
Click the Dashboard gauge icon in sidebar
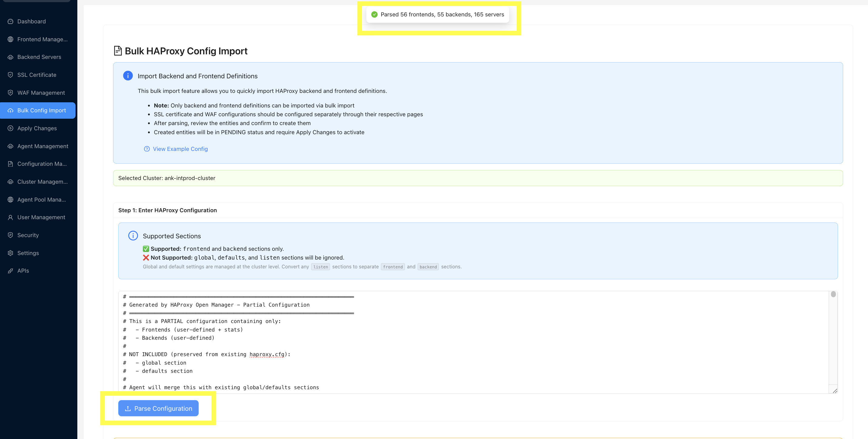tap(10, 21)
